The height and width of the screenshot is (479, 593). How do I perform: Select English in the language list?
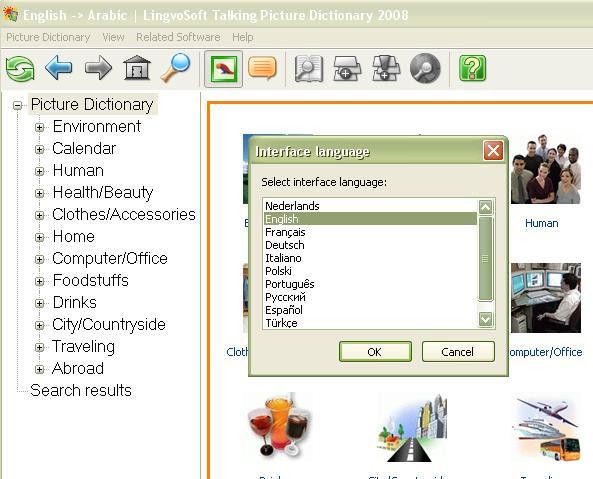tap(370, 219)
